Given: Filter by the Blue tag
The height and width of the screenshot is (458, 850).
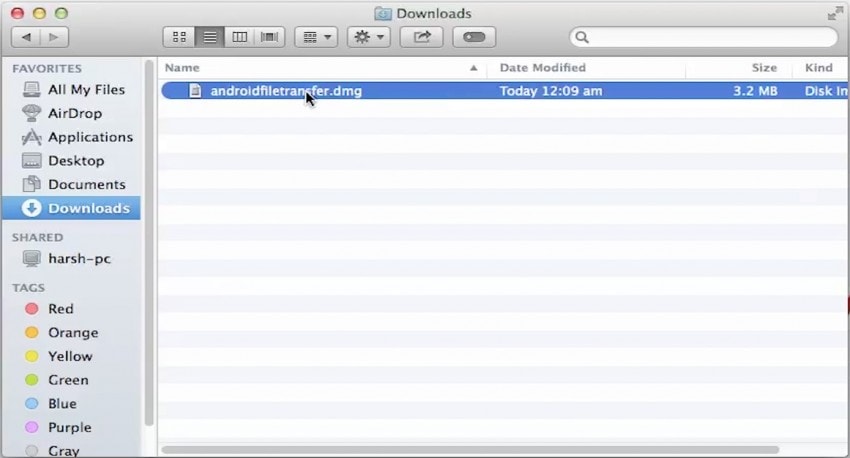Looking at the screenshot, I should click(73, 404).
